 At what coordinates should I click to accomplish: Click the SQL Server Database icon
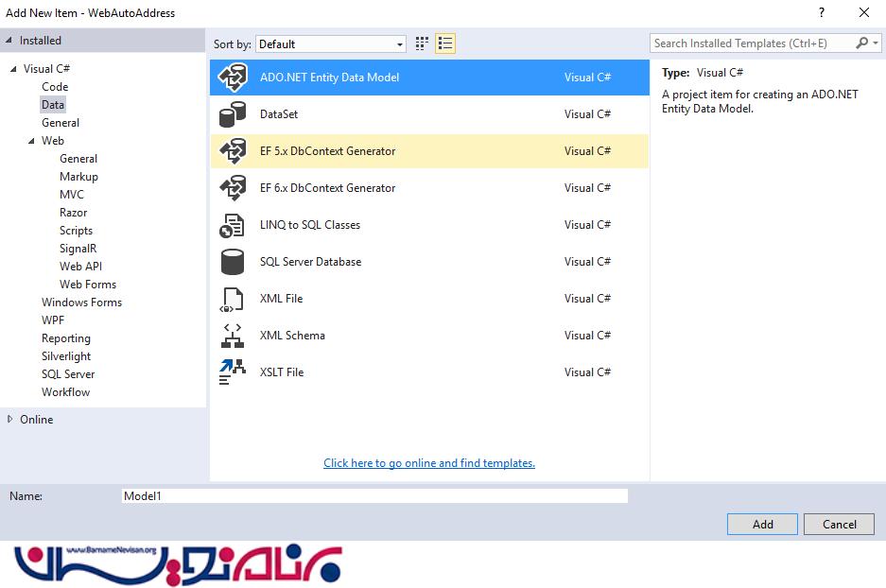click(232, 262)
